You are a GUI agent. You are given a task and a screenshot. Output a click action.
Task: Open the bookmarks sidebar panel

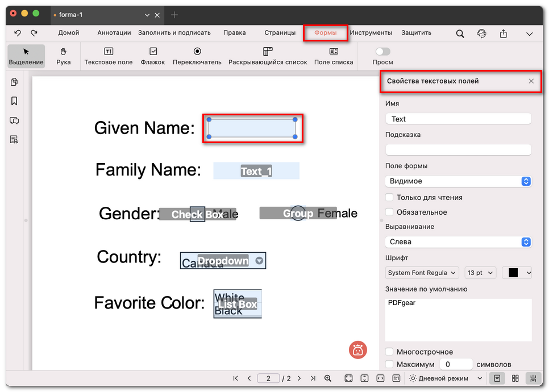pyautogui.click(x=14, y=101)
